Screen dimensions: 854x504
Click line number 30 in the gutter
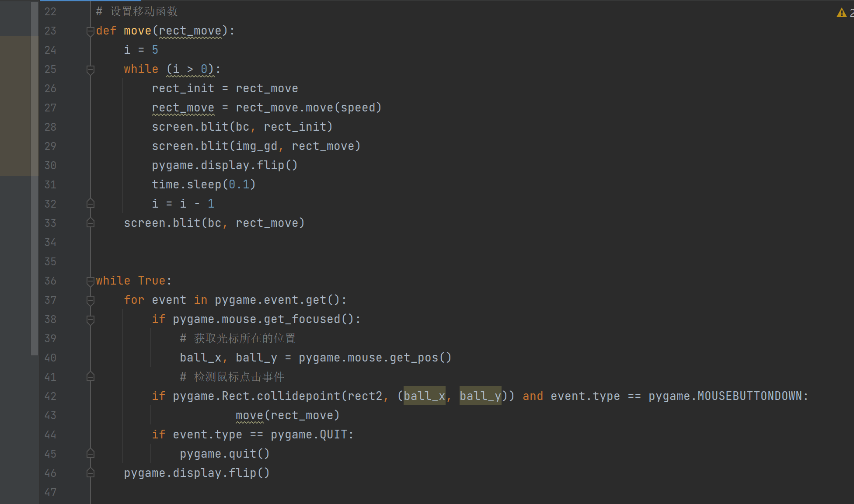point(50,166)
